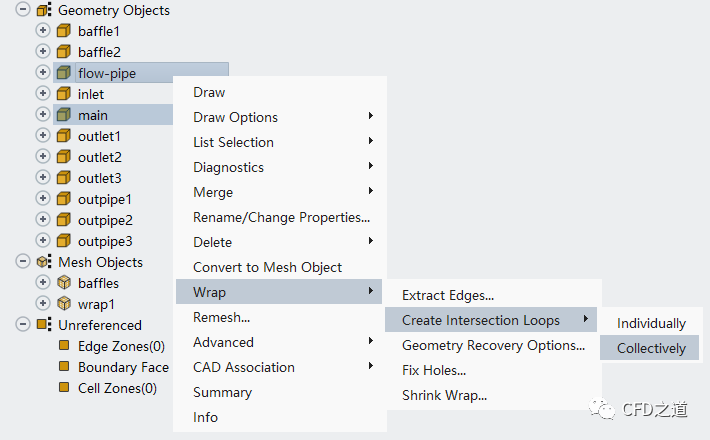
Task: Collapse the Mesh Objects tree node
Action: pyautogui.click(x=23, y=262)
